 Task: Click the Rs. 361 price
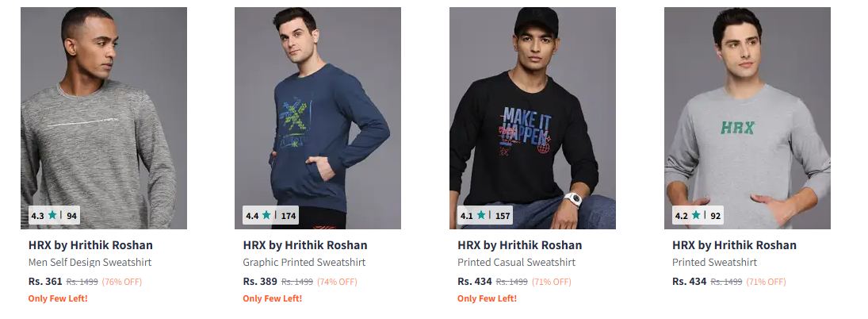(x=45, y=282)
